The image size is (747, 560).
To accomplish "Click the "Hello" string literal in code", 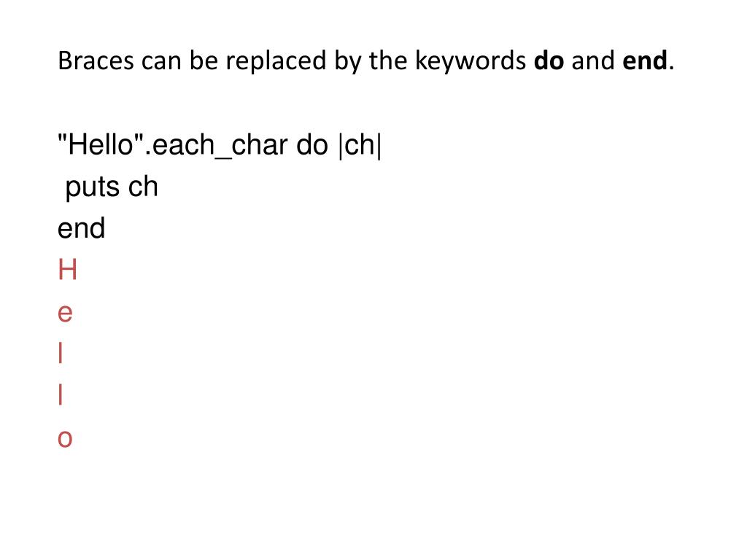I will tap(101, 144).
